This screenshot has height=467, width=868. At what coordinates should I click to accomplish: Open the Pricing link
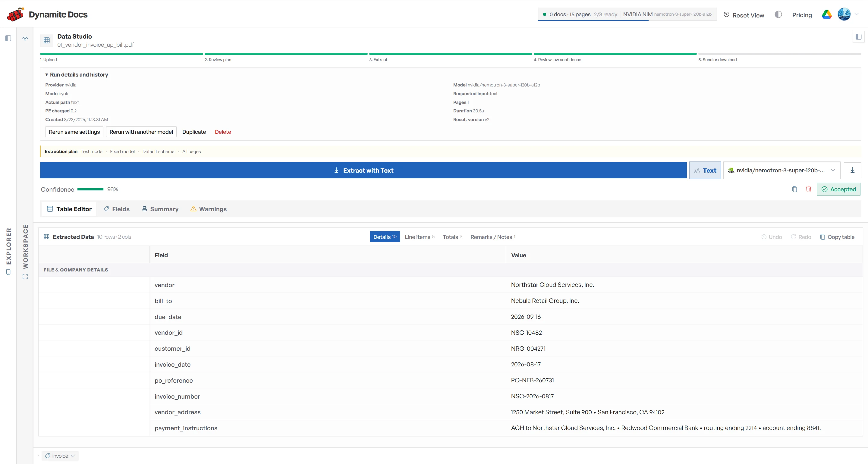(802, 15)
